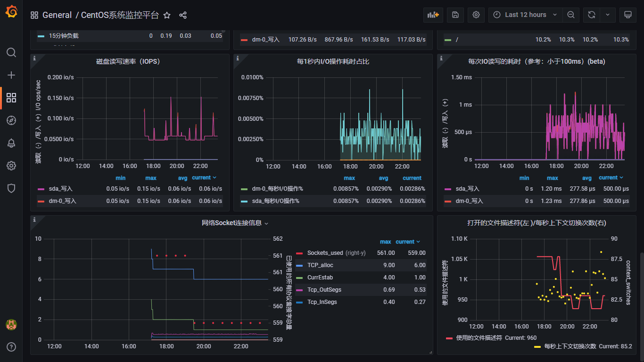This screenshot has width=644, height=362.
Task: Sort Socket legend by max column
Action: 385,242
